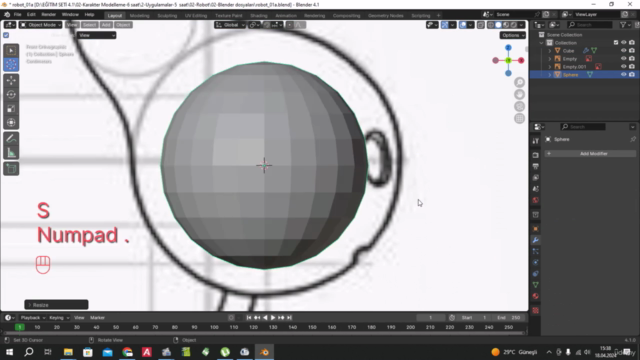Switch to wireframe viewport shading
The height and width of the screenshot is (360, 640).
pos(491,25)
